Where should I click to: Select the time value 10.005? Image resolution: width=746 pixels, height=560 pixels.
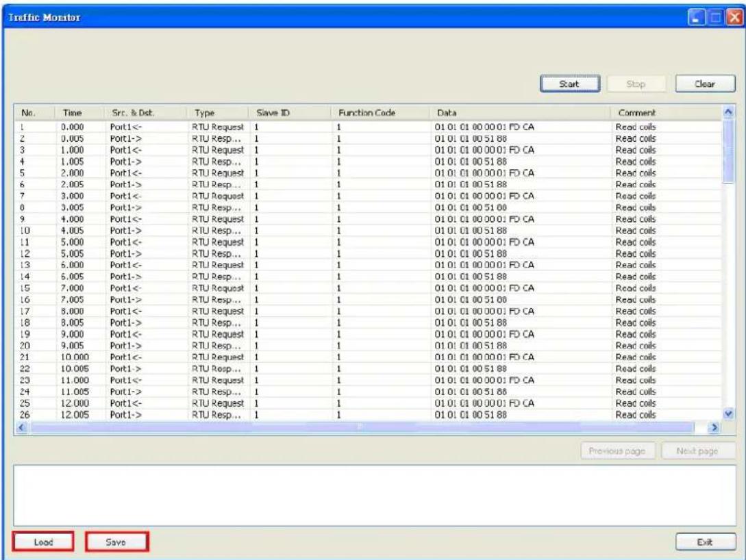pyautogui.click(x=75, y=369)
